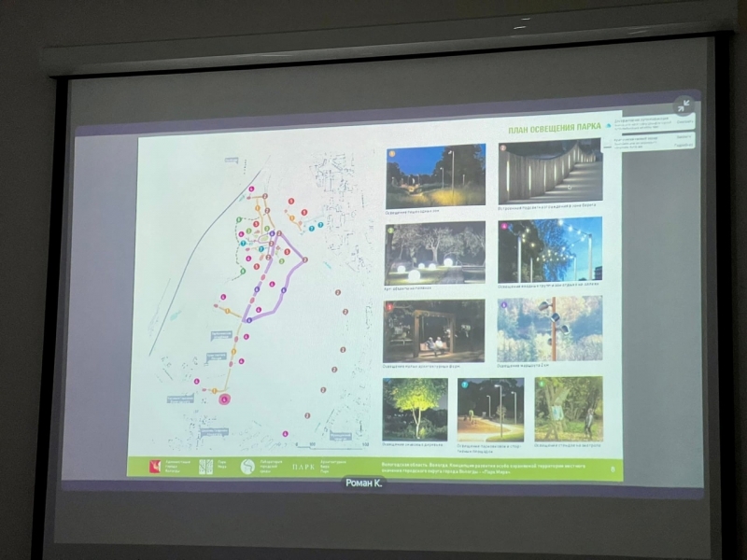This screenshot has width=747, height=560.
Task: Open the spotlight pole photo
Action: pos(549,329)
